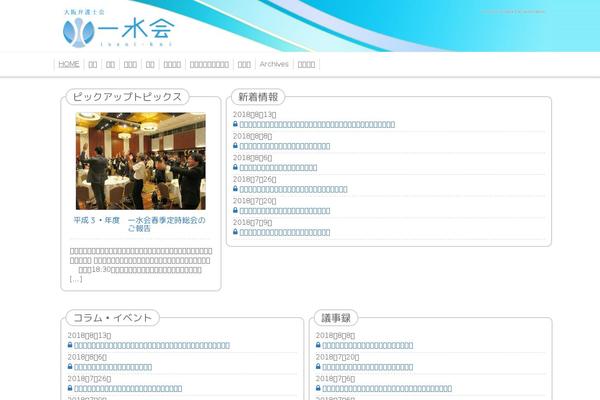Click the lock icon under 2018/8/6 in 新着情報
The width and height of the screenshot is (600, 400).
(235, 167)
